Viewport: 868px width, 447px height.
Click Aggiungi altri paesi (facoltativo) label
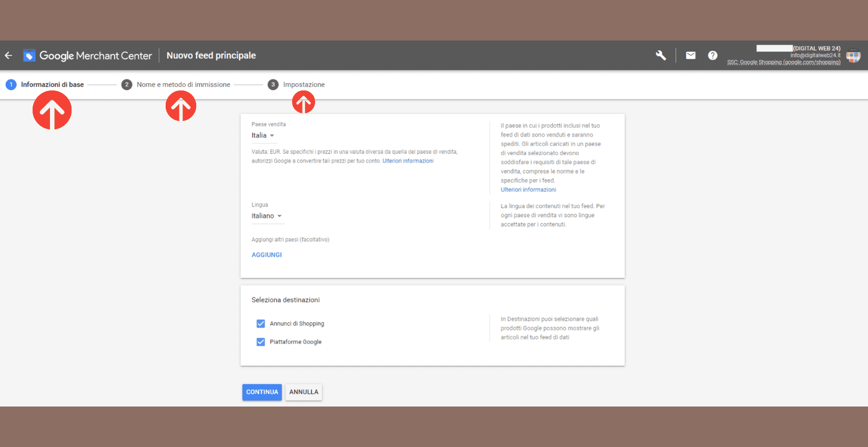[x=290, y=240]
